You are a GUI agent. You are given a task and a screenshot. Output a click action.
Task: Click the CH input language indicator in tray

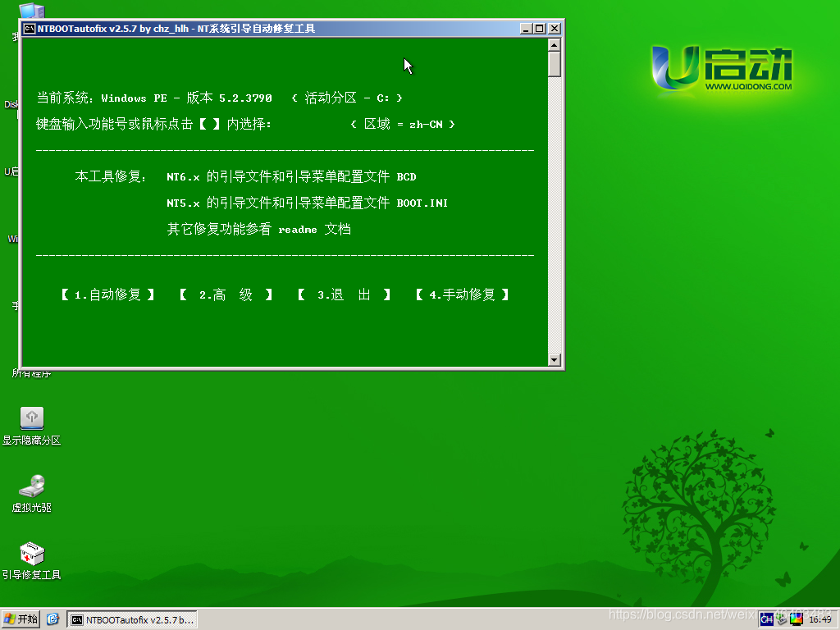(766, 619)
